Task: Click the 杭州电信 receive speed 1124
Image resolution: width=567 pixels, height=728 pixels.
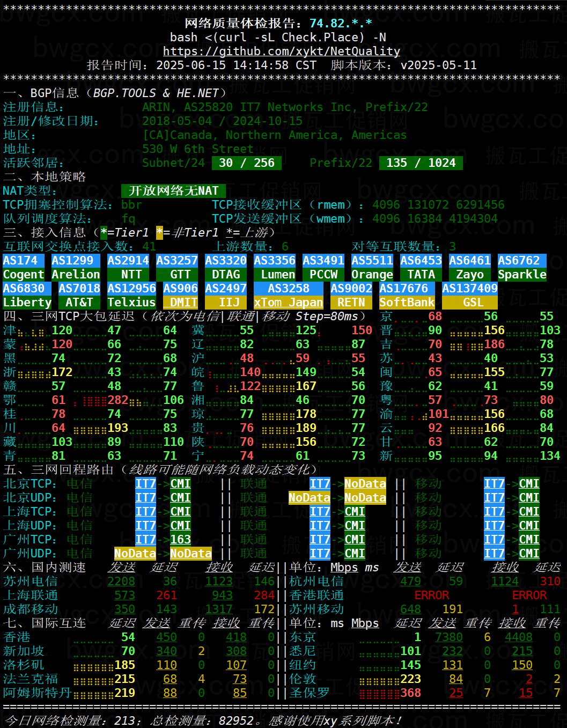Action: [505, 581]
